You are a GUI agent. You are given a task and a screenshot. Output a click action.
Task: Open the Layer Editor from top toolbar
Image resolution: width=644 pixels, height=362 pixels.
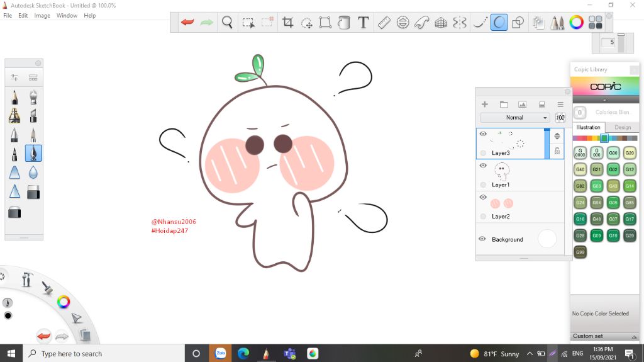click(x=538, y=22)
